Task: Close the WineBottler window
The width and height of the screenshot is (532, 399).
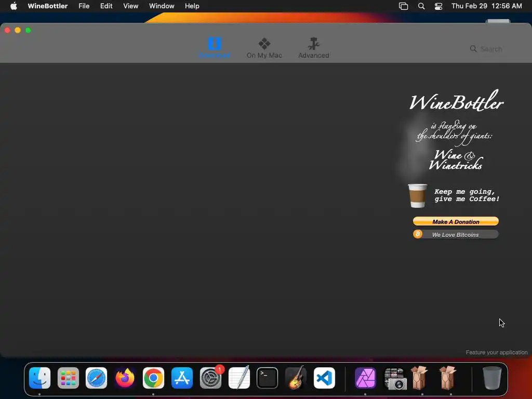Action: click(7, 30)
